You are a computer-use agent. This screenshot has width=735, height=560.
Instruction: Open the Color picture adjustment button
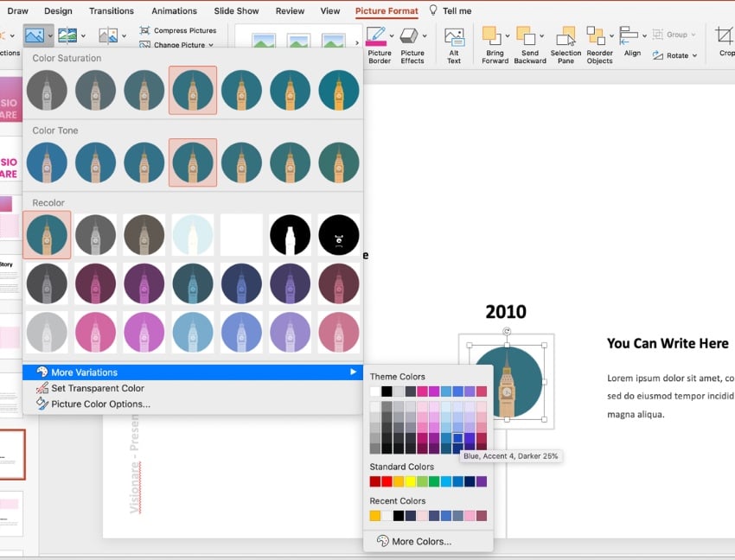click(35, 35)
